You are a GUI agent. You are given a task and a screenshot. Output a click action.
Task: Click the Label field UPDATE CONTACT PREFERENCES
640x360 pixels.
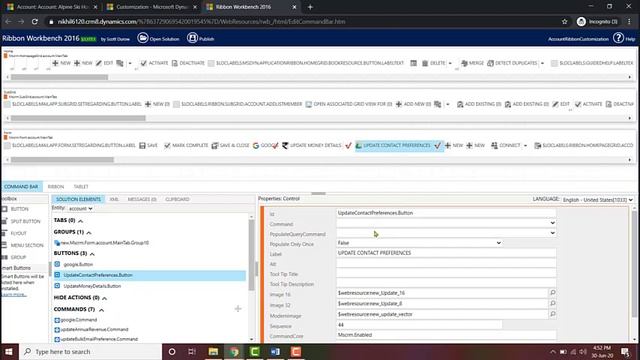[x=446, y=253]
